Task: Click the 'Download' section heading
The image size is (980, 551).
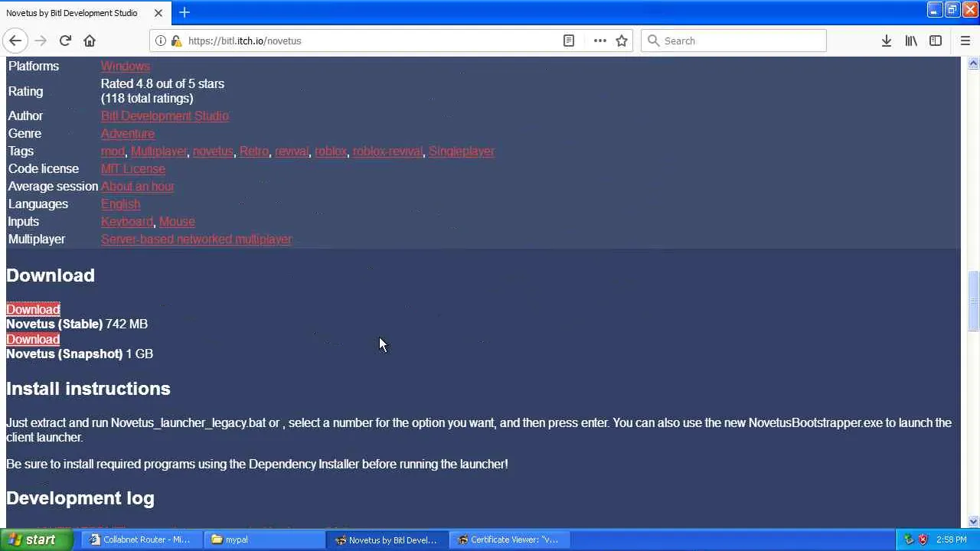Action: [51, 275]
